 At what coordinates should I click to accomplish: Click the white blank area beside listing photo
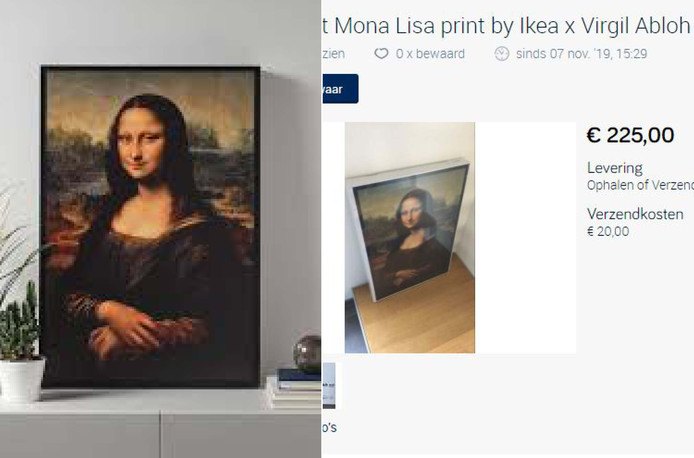coord(525,238)
